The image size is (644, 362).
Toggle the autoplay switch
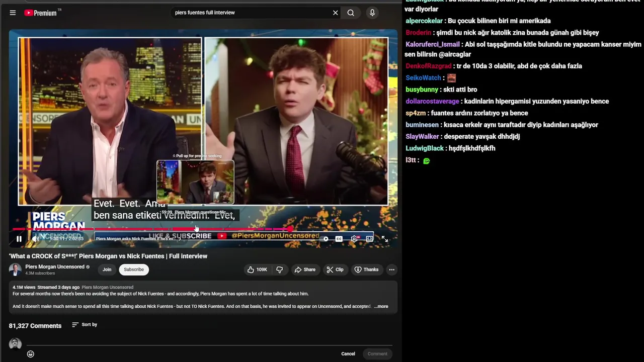(326, 239)
